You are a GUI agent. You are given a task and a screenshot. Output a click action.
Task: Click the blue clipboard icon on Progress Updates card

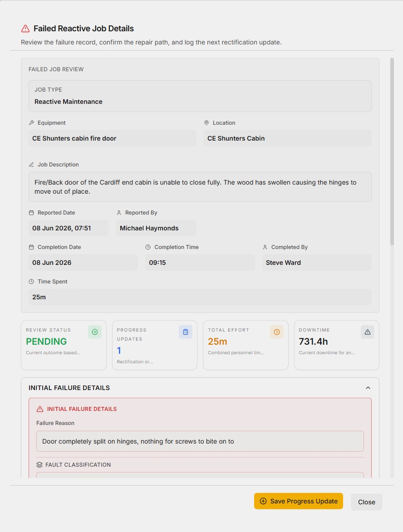tap(186, 332)
